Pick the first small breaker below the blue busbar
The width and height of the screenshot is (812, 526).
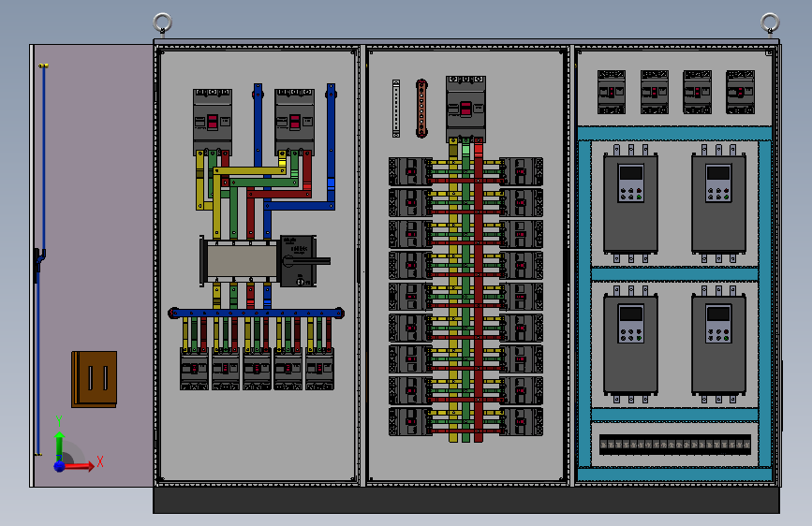(x=194, y=369)
